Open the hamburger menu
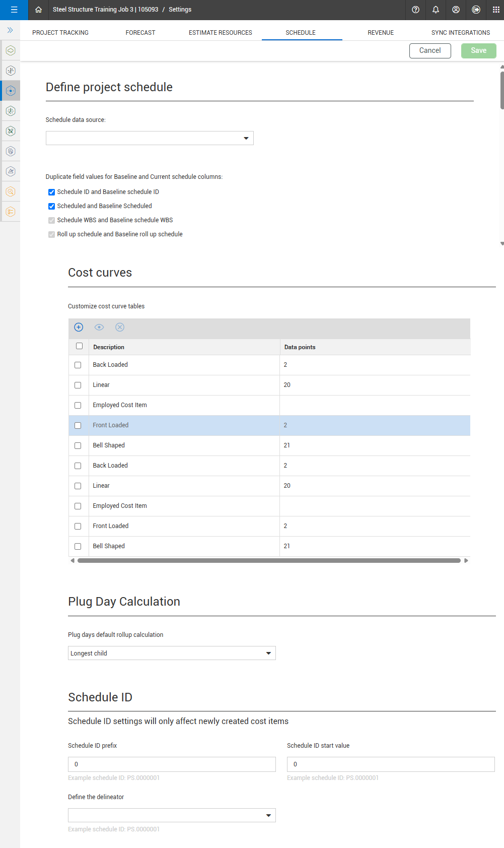The width and height of the screenshot is (504, 848). [14, 10]
